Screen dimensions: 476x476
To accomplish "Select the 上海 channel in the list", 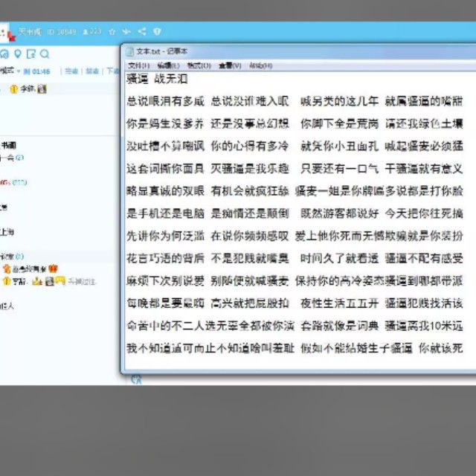I will pos(9,231).
